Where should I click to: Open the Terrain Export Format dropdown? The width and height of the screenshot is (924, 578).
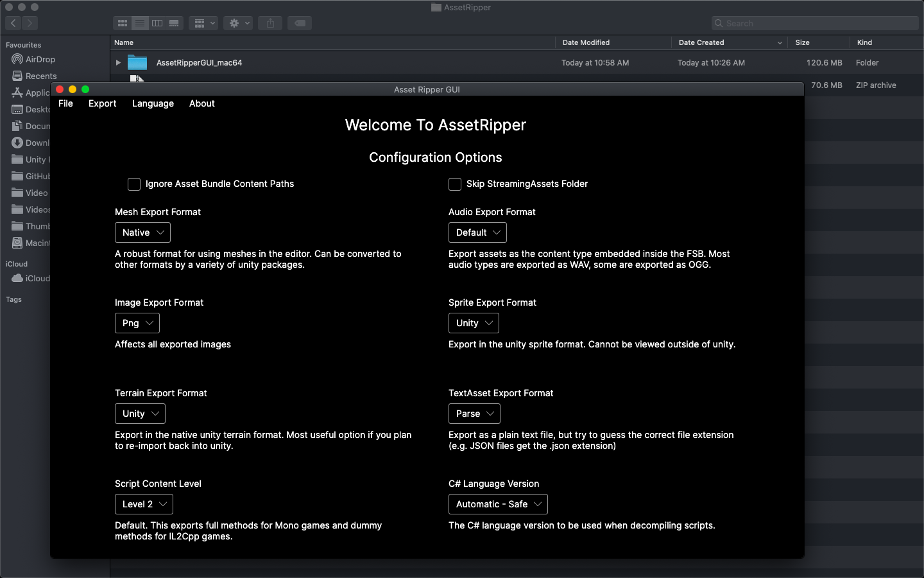[140, 414]
